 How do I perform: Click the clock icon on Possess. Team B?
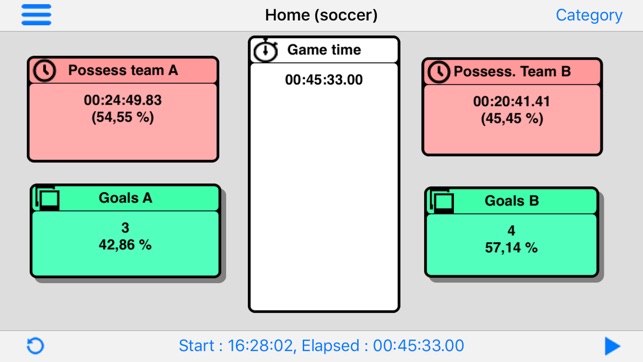(x=439, y=72)
